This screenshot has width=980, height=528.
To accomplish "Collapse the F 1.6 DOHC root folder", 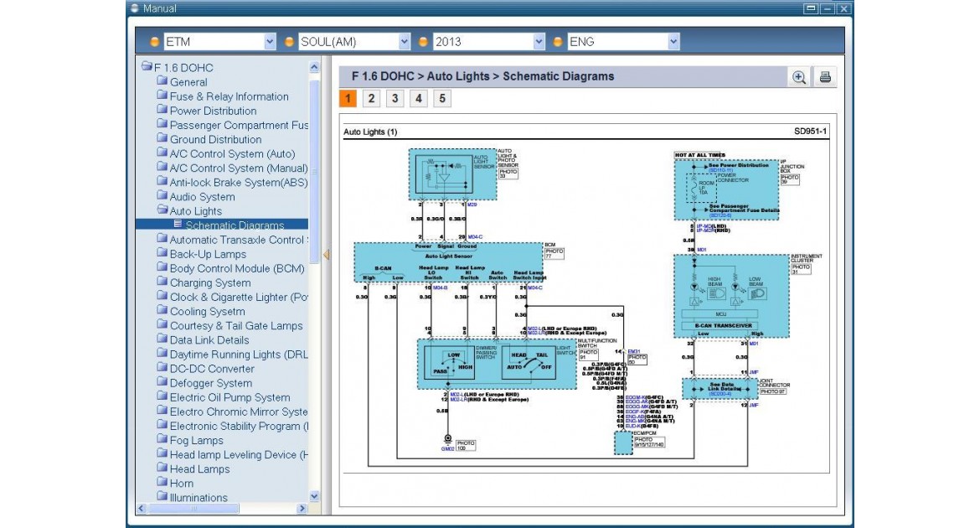I will click(178, 68).
